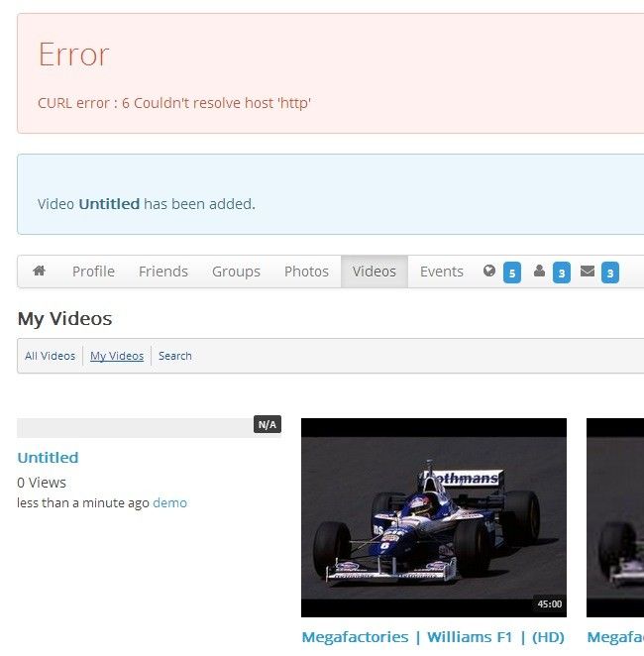644x656 pixels.
Task: Click the badge 5 next to globe
Action: [x=512, y=273]
